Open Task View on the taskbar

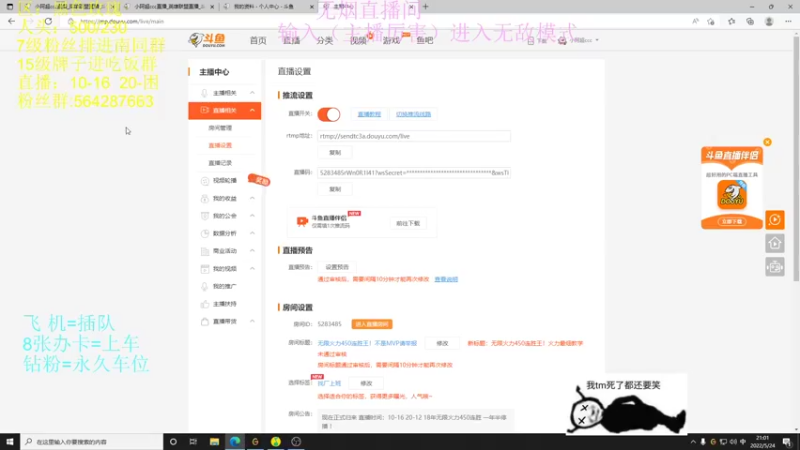[x=193, y=441]
